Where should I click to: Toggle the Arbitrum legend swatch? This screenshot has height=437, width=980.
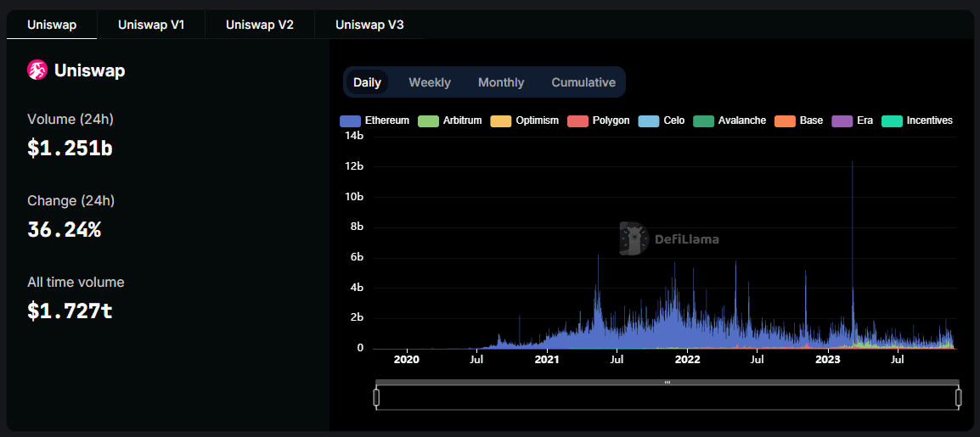429,121
